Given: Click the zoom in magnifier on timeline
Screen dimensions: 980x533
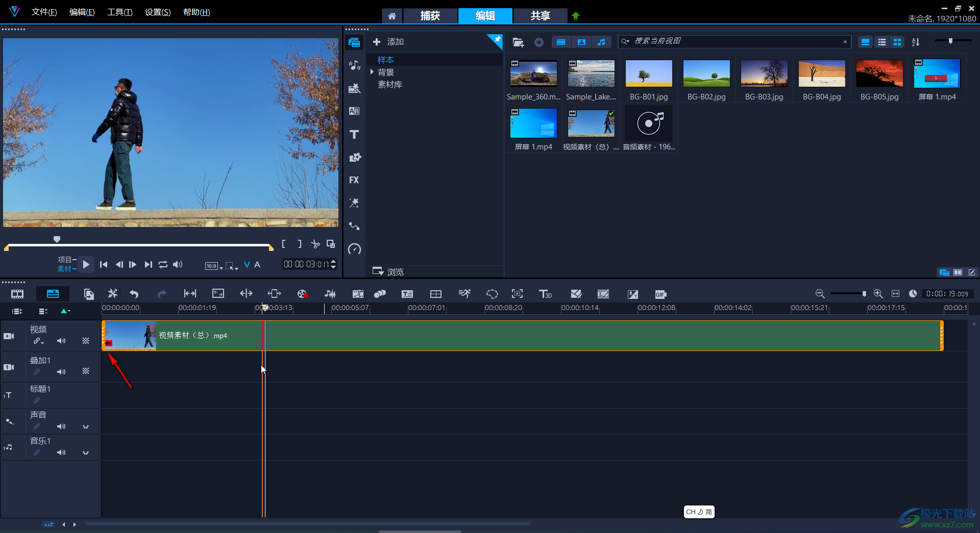Looking at the screenshot, I should click(878, 294).
